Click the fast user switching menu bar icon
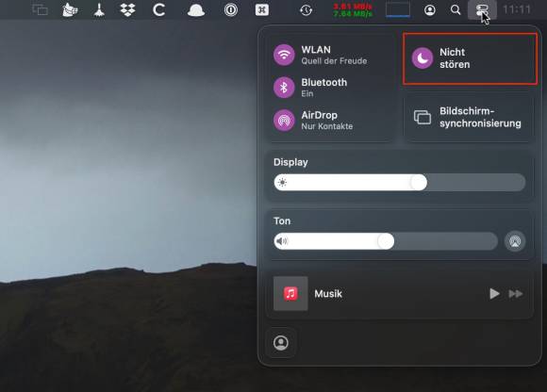This screenshot has height=392, width=547. point(430,10)
